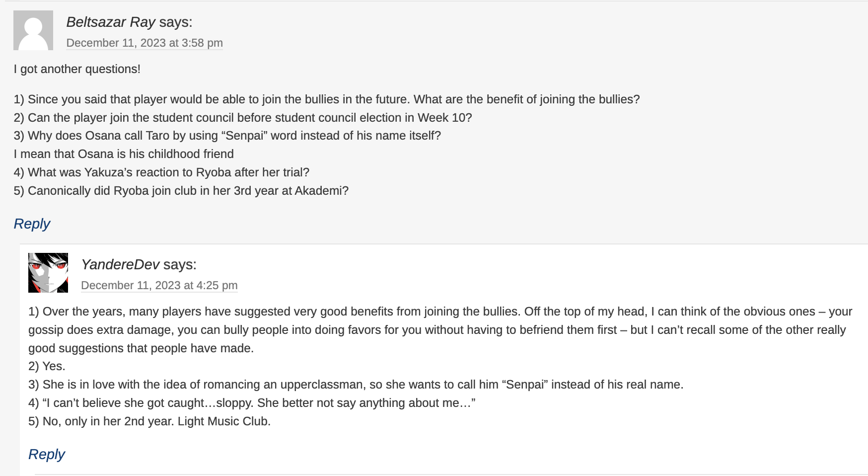Viewport: 868px width, 476px height.
Task: Click the "Osana is his childhood friend" line
Action: tap(124, 154)
